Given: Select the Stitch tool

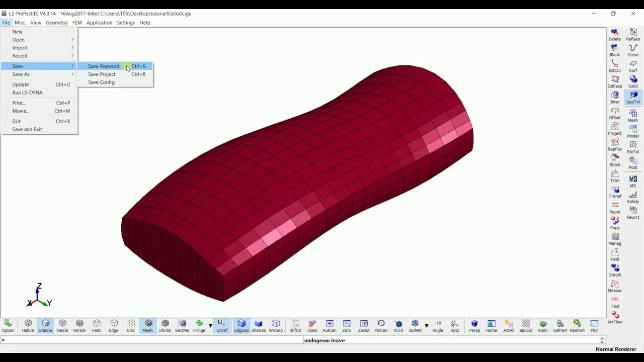Looking at the screenshot, I should click(615, 160).
